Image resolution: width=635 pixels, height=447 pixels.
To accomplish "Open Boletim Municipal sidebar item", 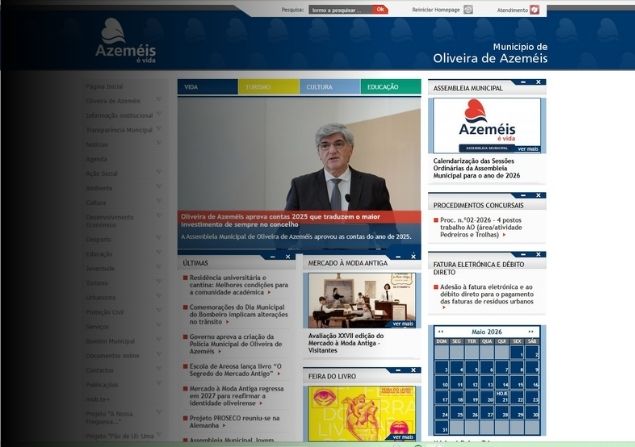I will click(110, 341).
